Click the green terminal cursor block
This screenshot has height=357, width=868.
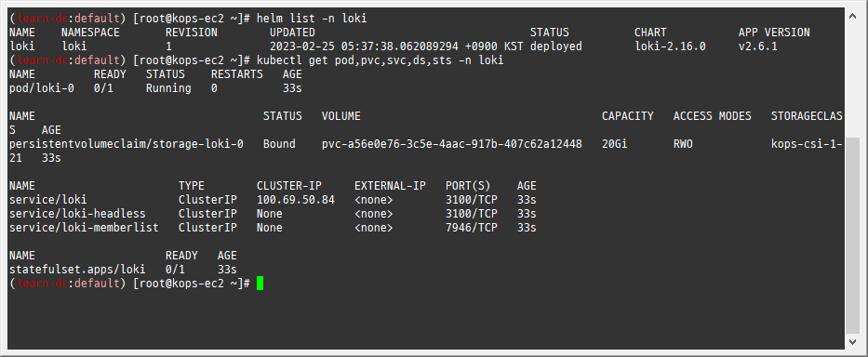tap(260, 284)
